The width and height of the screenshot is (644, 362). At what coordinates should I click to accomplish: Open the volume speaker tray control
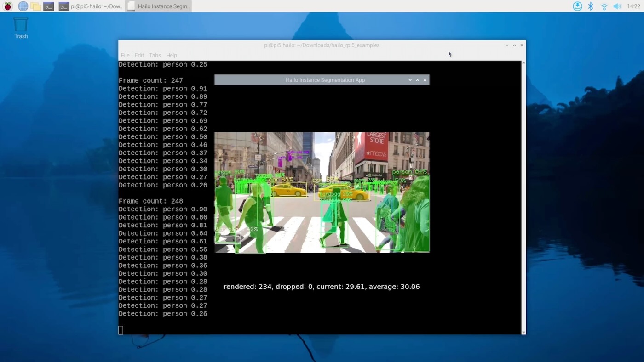point(617,6)
